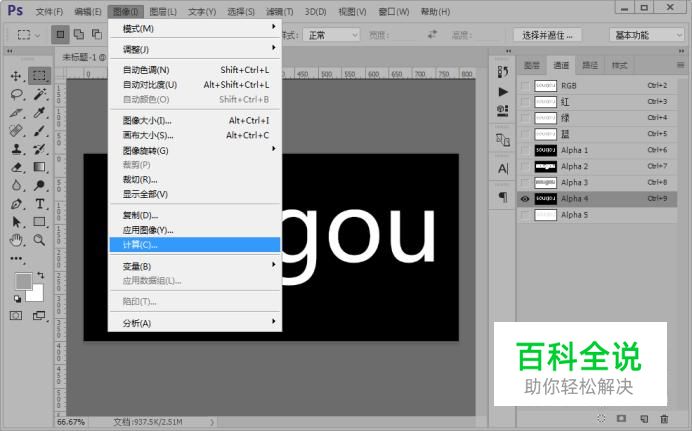The image size is (692, 431).
Task: Enable Add to Selection mode
Action: (x=79, y=34)
